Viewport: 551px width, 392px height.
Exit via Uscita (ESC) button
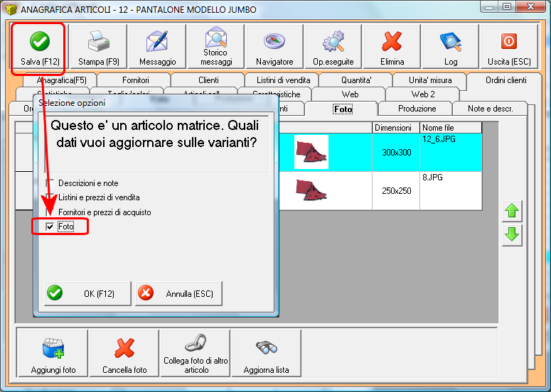(x=509, y=47)
